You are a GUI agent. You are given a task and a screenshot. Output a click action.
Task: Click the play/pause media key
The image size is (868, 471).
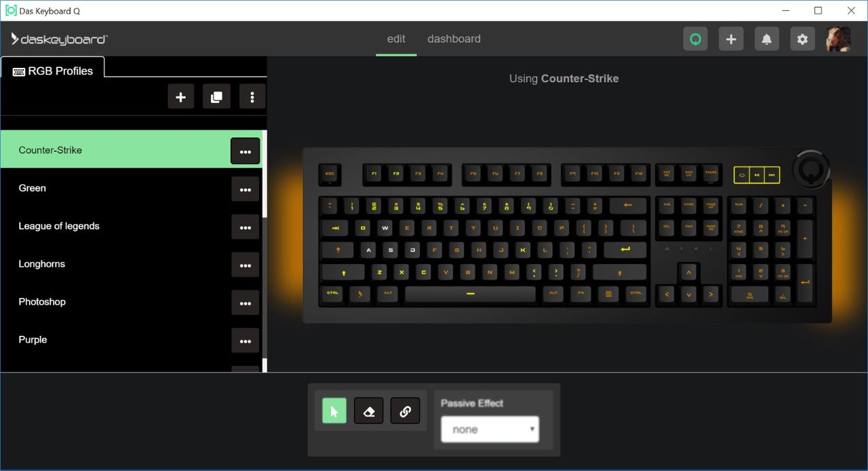pyautogui.click(x=757, y=175)
